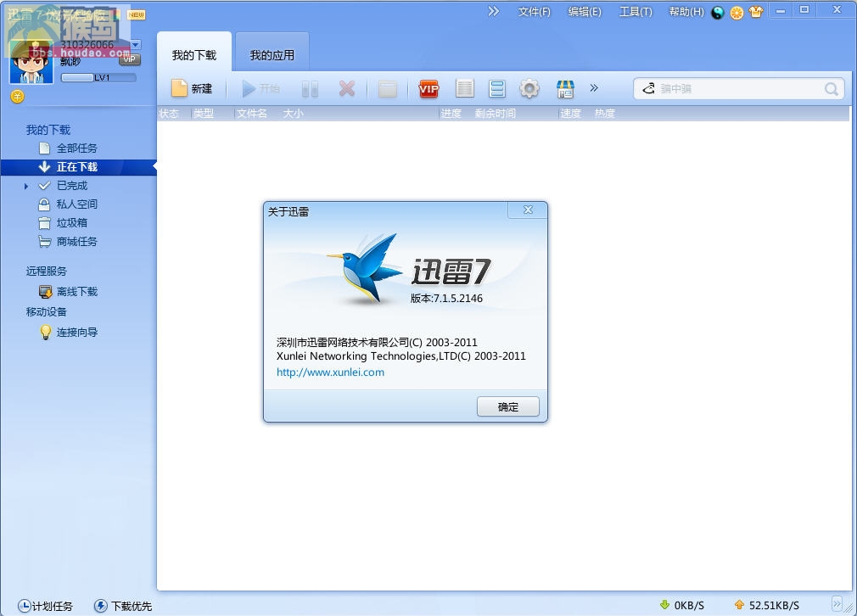Open the account dropdown arrow beside user ID

(136, 44)
